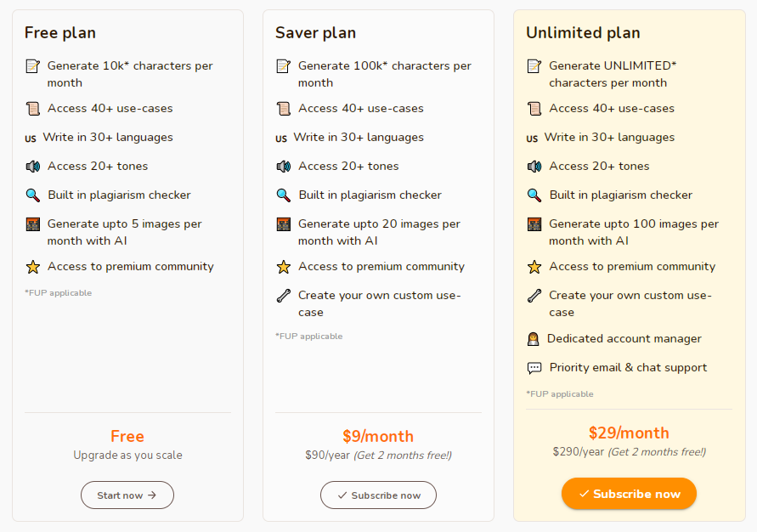Click the account manager person icon
The width and height of the screenshot is (757, 532).
click(x=533, y=339)
